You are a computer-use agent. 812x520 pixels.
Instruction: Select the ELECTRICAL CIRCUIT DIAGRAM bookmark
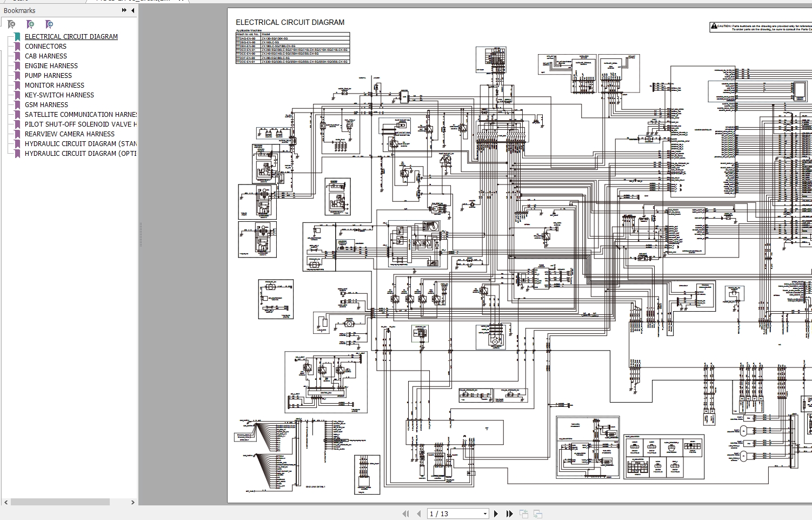click(71, 37)
